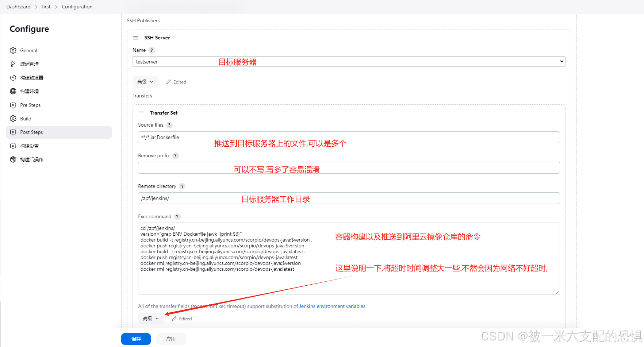
Task: Open the SSH server Name dropdown testserver
Action: pos(349,62)
